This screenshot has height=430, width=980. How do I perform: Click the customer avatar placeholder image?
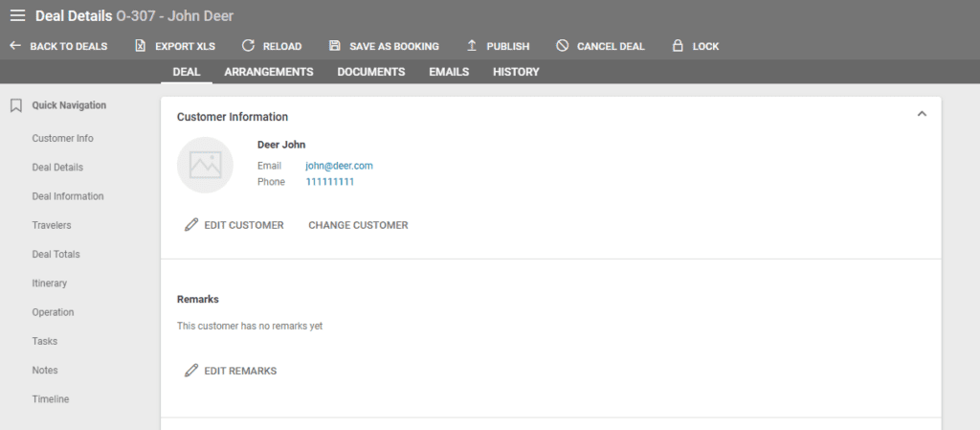[x=205, y=165]
